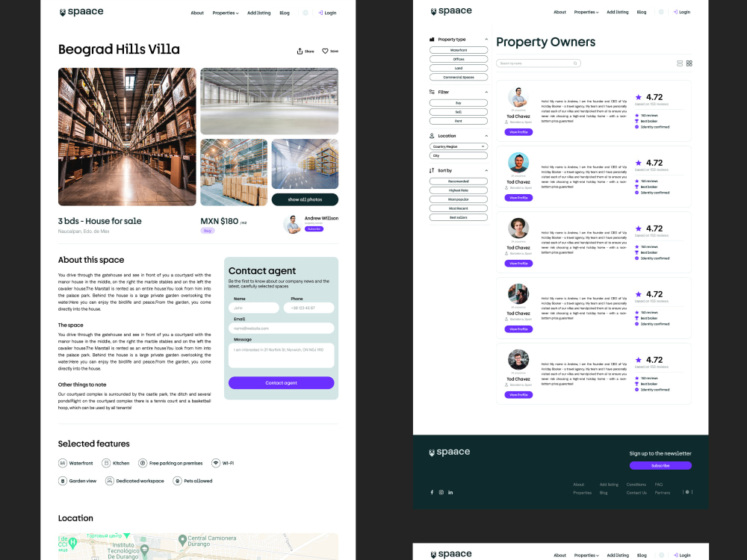Click the spaace logo on the villa page
This screenshot has width=747, height=560.
[x=81, y=12]
